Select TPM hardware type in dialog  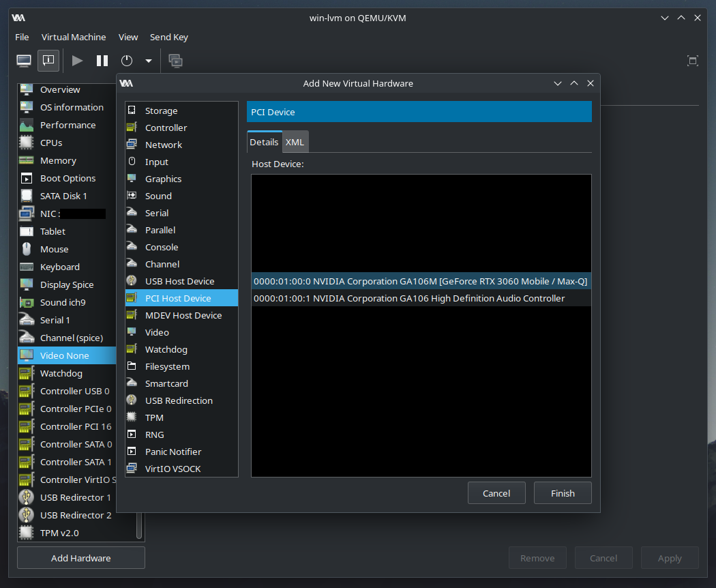[182, 417]
